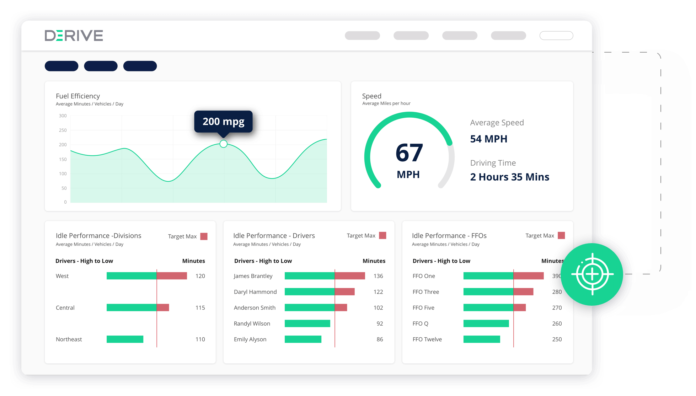Select driver Anderson Smith
This screenshot has height=396, width=696.
pyautogui.click(x=255, y=308)
